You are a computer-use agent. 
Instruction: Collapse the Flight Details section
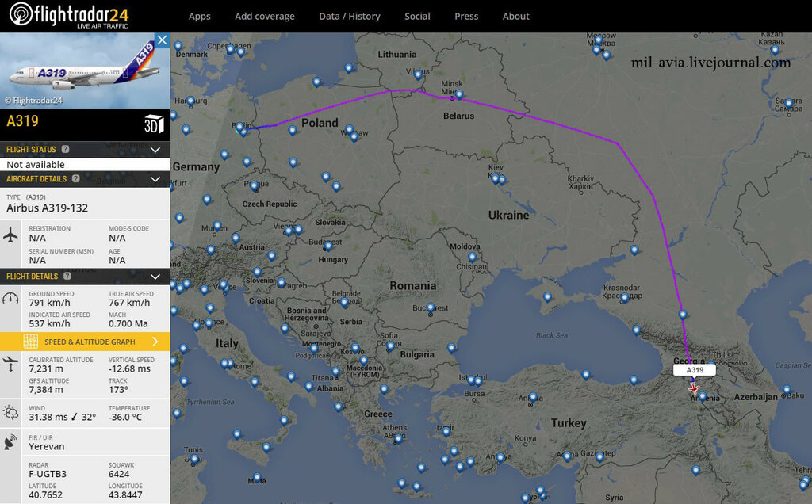155,277
